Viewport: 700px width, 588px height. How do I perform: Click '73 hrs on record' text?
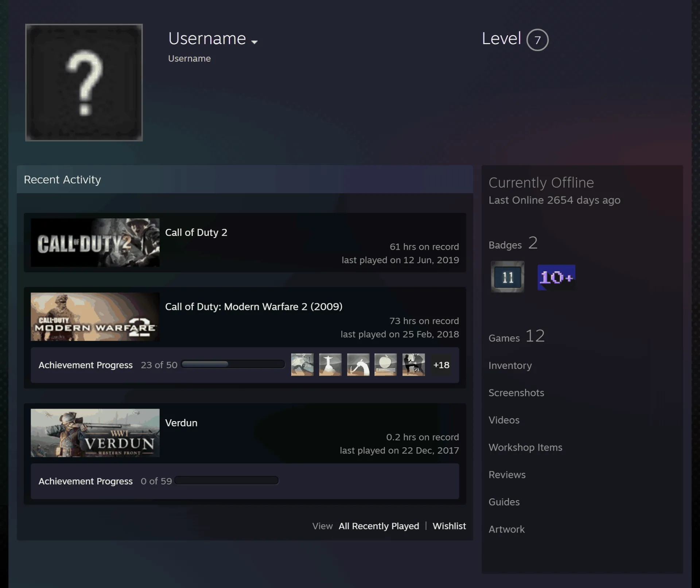coord(424,321)
